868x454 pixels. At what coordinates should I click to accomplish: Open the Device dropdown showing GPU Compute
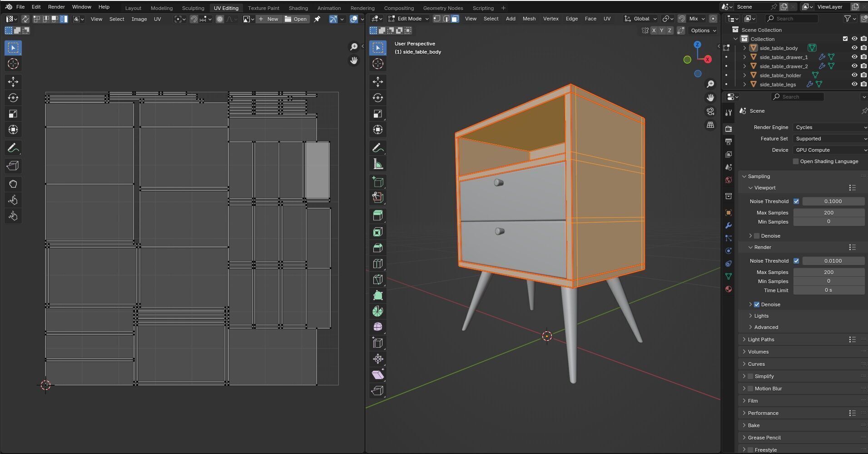830,150
